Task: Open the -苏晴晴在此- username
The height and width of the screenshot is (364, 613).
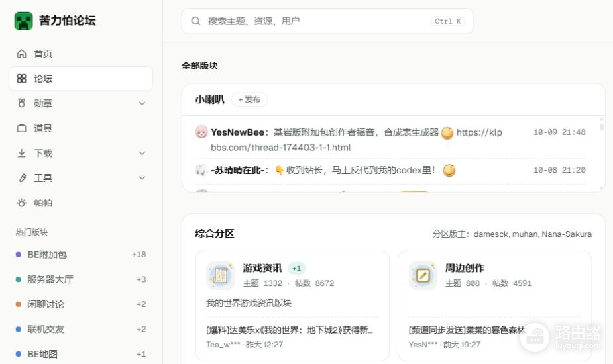Action: pos(239,170)
